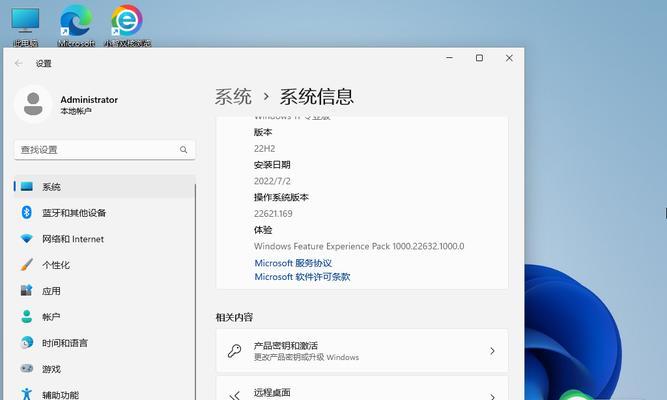This screenshot has width=667, height=400.
Task: Click the key icon for product activation
Action: tap(234, 351)
